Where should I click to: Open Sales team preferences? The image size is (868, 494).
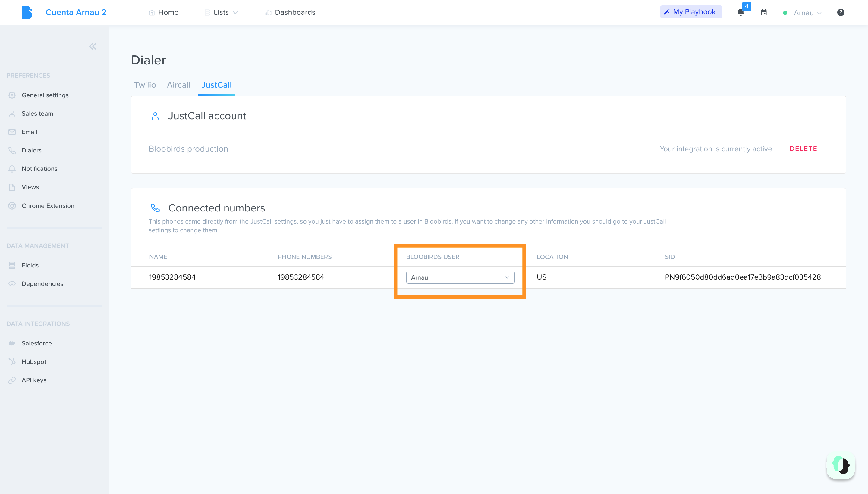(37, 114)
